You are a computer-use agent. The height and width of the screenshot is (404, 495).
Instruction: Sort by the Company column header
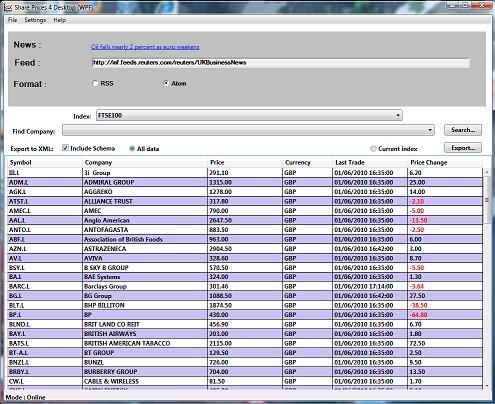[x=145, y=163]
